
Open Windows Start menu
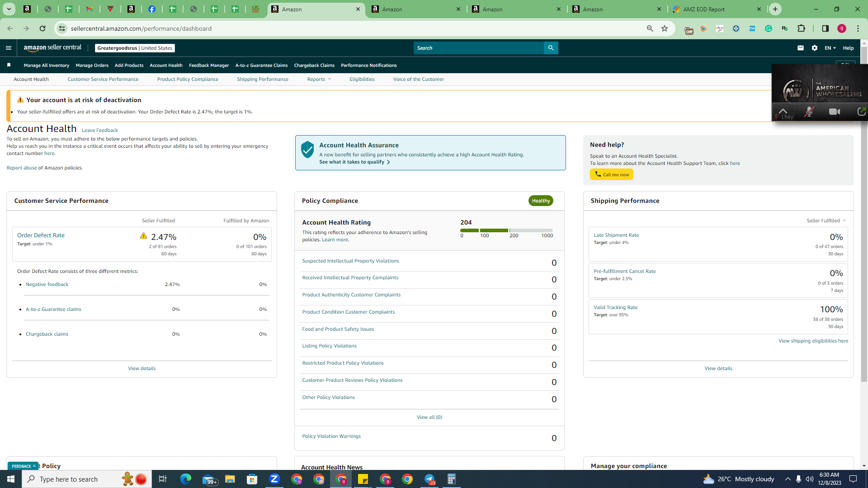coord(11,479)
